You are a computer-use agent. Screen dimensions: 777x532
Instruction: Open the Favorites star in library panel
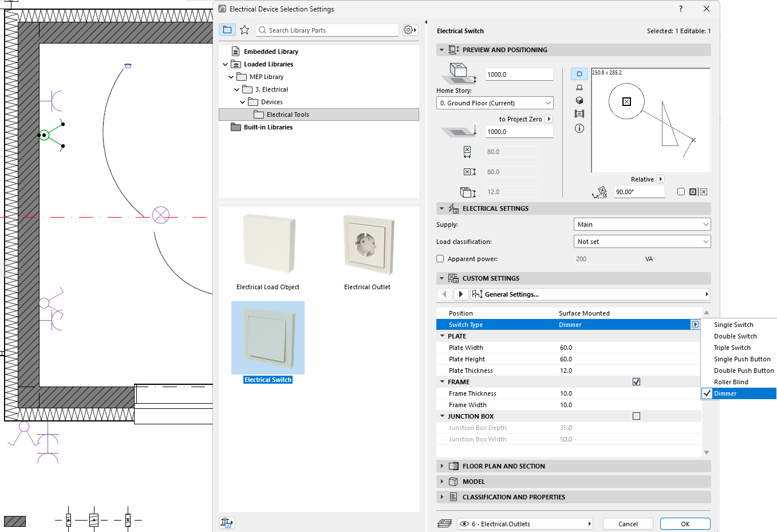point(244,30)
